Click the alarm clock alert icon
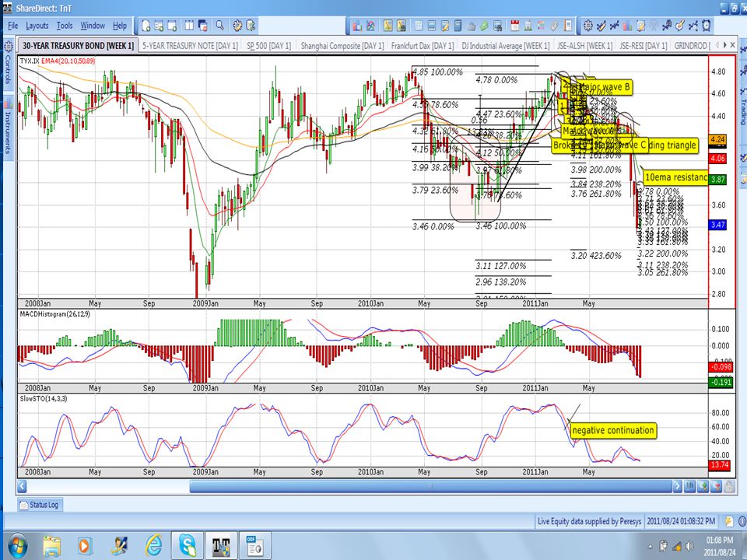 (706, 25)
